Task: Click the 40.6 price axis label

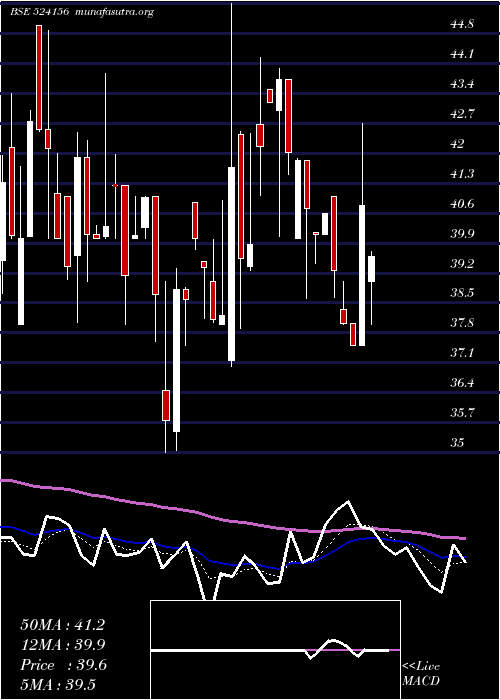Action: pos(462,204)
